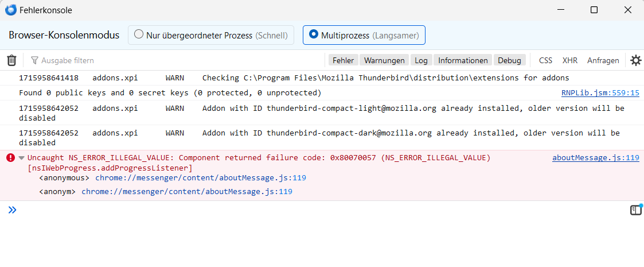The width and height of the screenshot is (644, 267).
Task: Enable the XHR filter
Action: pos(569,60)
